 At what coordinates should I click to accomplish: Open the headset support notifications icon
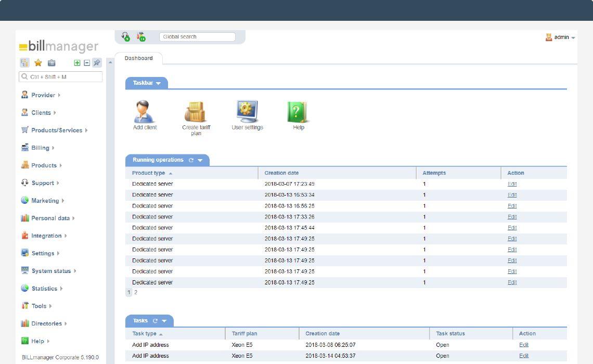(x=125, y=36)
